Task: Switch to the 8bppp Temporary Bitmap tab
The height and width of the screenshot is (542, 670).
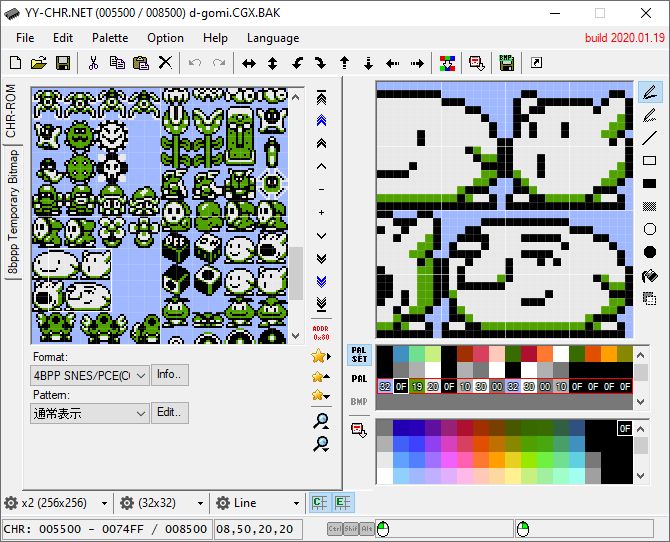Action: pyautogui.click(x=13, y=212)
